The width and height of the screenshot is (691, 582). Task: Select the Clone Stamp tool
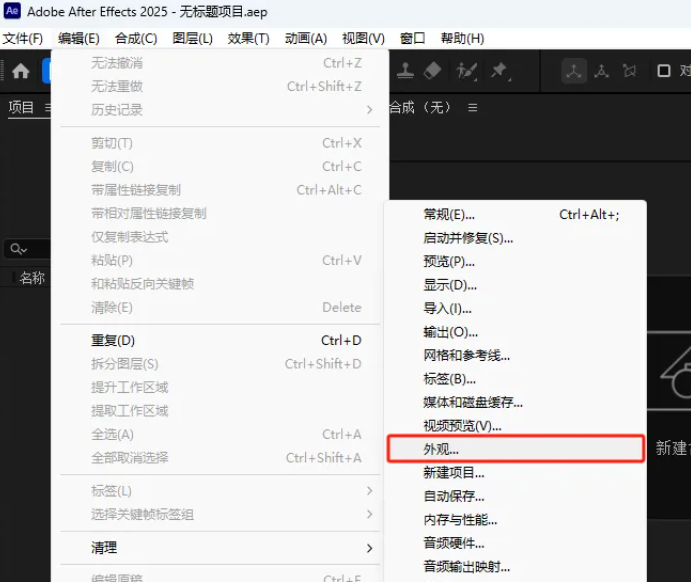[x=406, y=71]
